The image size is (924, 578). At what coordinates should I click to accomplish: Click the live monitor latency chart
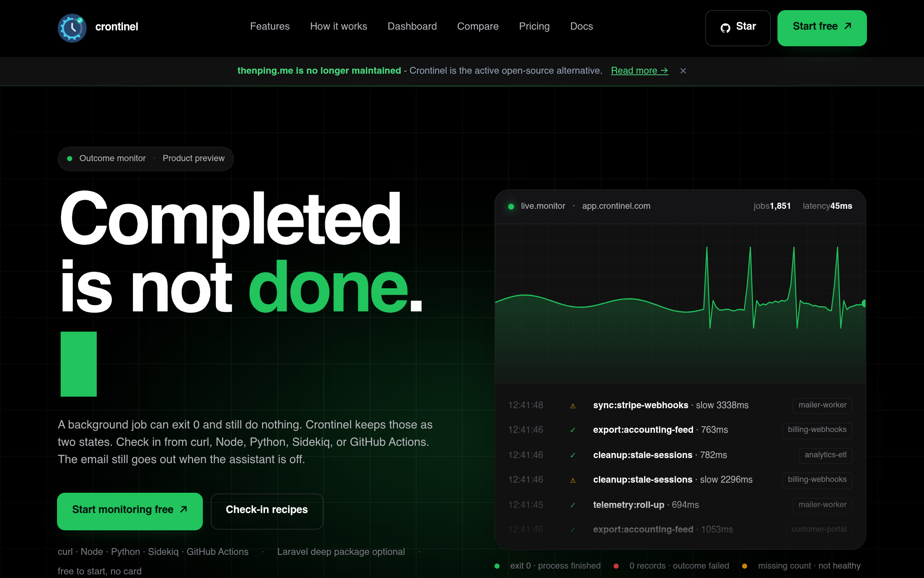coord(680,303)
